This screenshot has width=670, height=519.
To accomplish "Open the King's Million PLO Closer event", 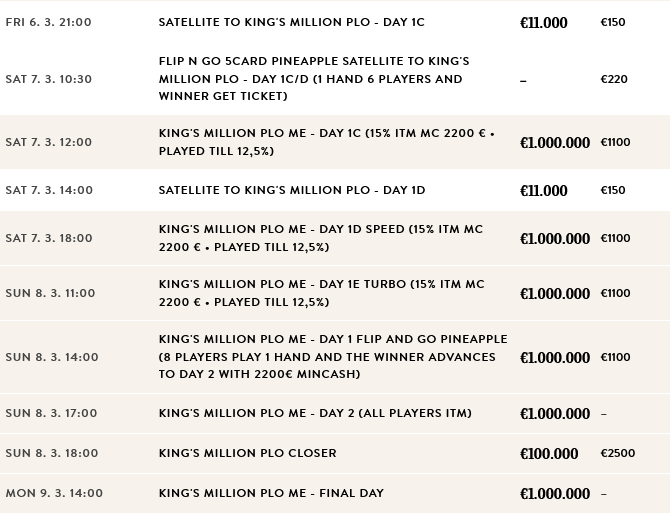I will [247, 453].
